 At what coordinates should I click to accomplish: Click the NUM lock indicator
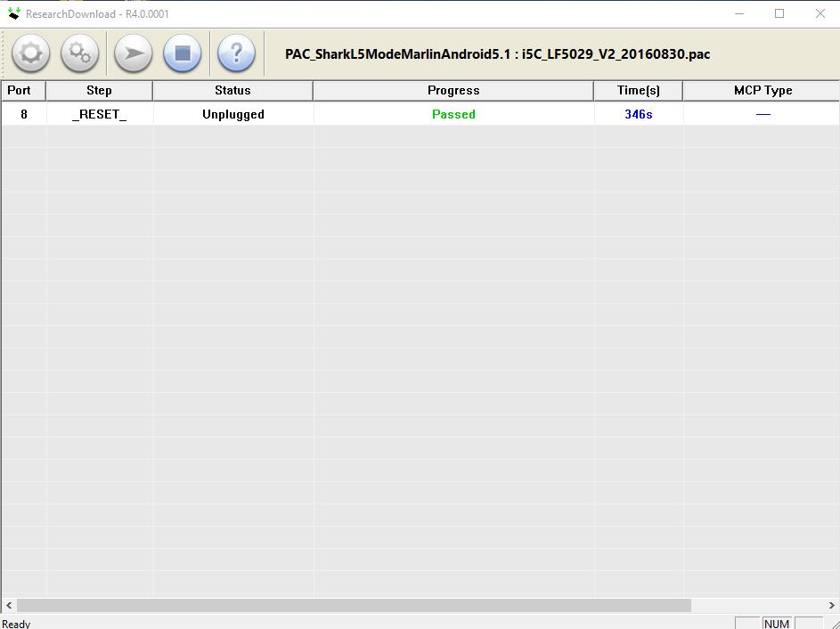point(776,623)
